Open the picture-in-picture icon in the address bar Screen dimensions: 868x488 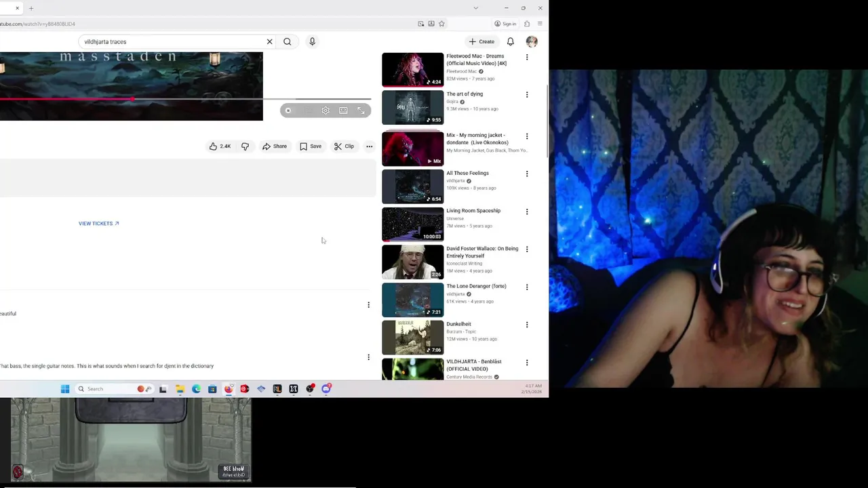(x=421, y=24)
